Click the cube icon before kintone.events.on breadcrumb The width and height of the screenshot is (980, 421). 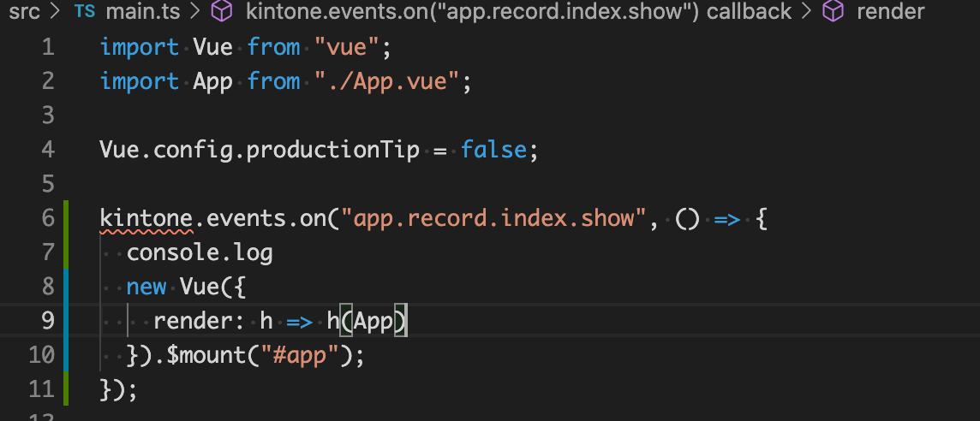pyautogui.click(x=222, y=10)
